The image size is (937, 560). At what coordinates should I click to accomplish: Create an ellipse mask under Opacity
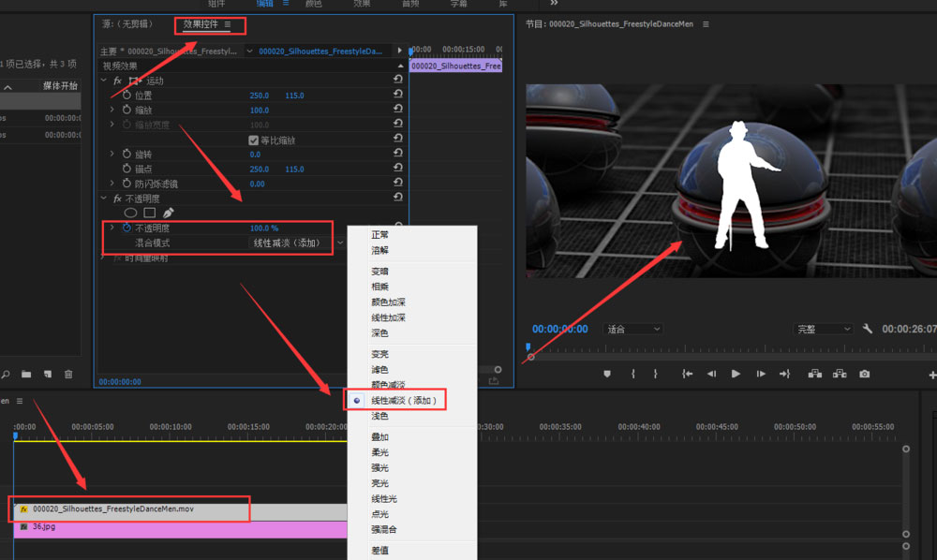click(131, 213)
